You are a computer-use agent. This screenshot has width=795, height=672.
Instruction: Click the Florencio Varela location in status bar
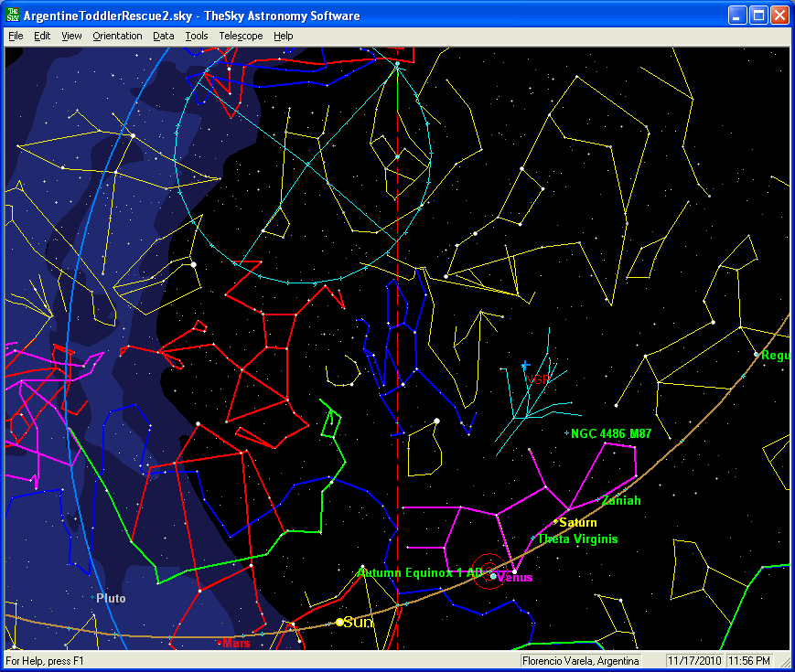point(581,660)
